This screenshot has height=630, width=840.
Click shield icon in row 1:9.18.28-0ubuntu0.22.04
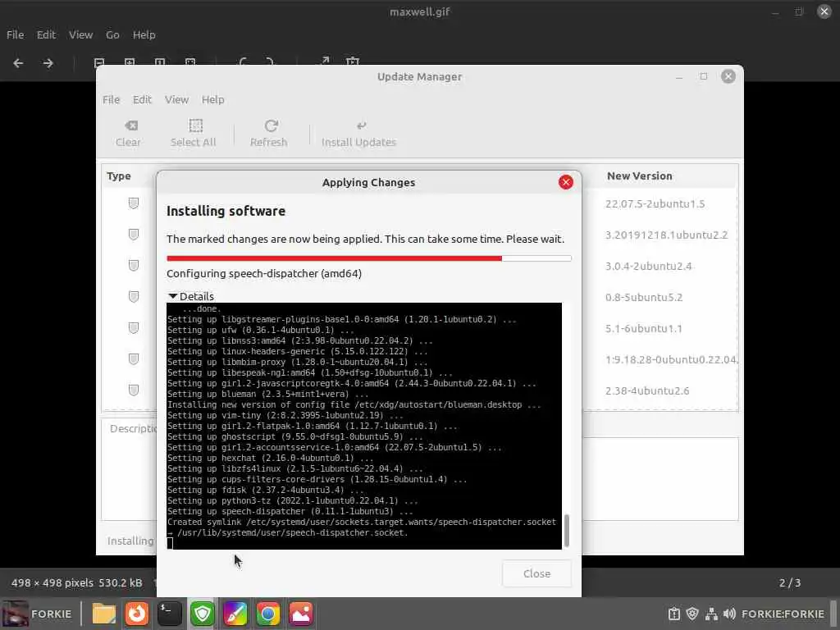134,359
